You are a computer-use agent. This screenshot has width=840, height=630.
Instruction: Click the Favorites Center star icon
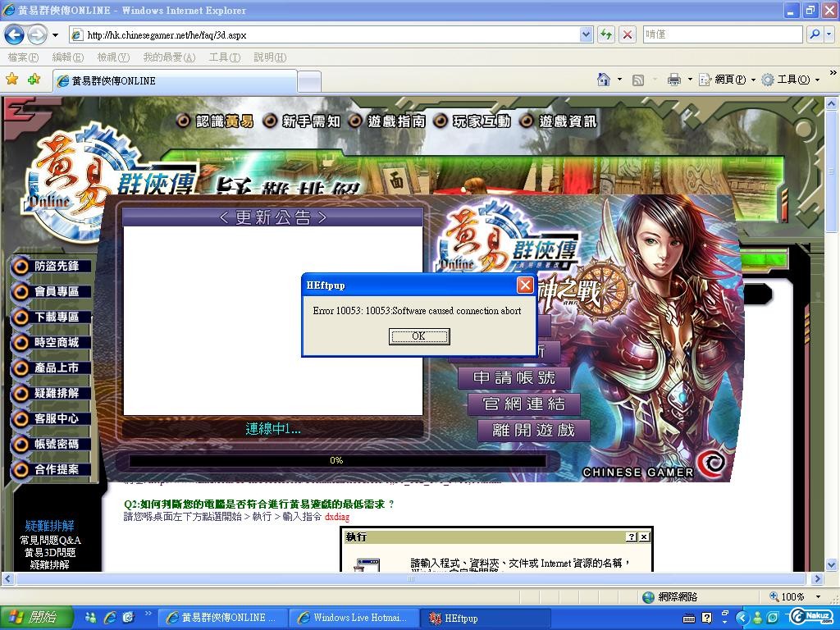coord(11,80)
